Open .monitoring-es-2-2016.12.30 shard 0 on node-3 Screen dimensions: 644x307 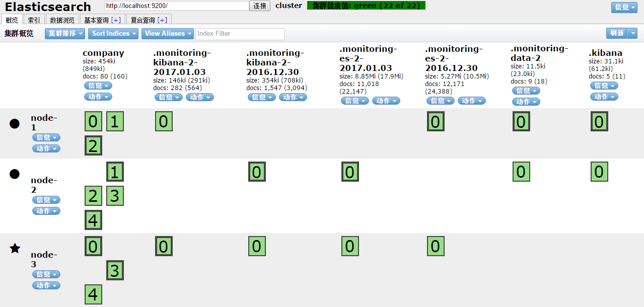(x=436, y=246)
